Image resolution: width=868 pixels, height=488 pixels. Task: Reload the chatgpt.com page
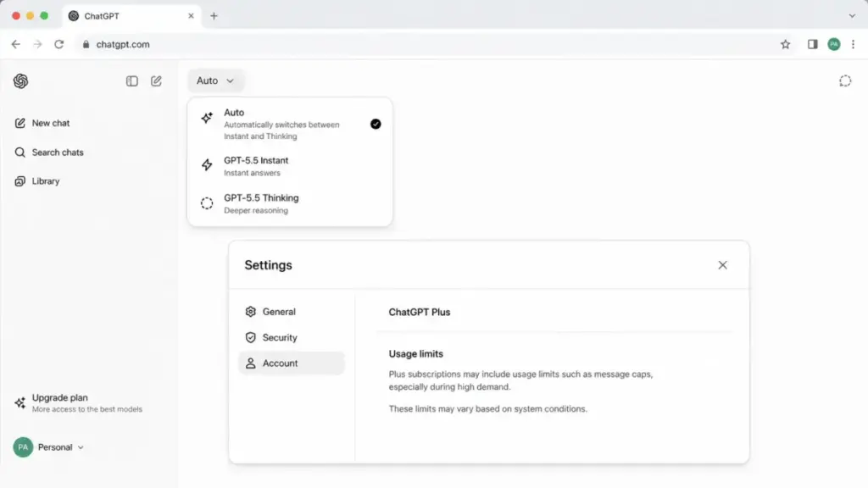point(58,44)
